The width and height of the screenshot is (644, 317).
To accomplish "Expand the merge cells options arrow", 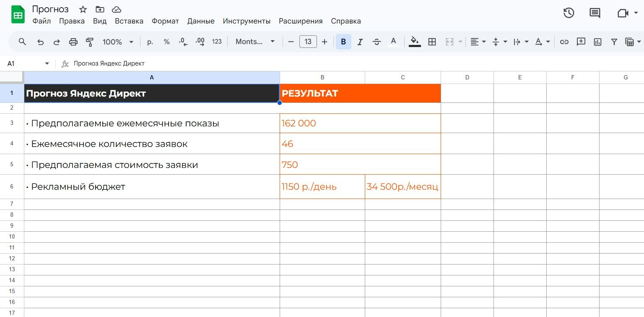I will click(x=460, y=42).
